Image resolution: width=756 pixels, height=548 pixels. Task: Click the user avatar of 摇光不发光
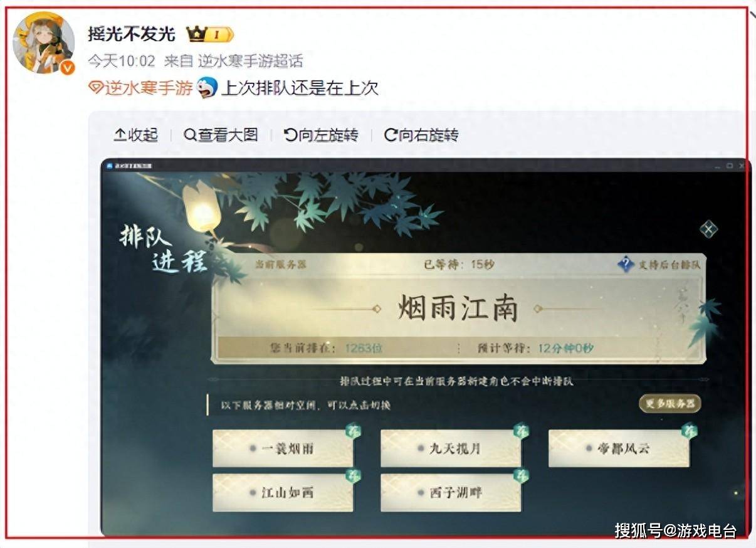[x=44, y=43]
